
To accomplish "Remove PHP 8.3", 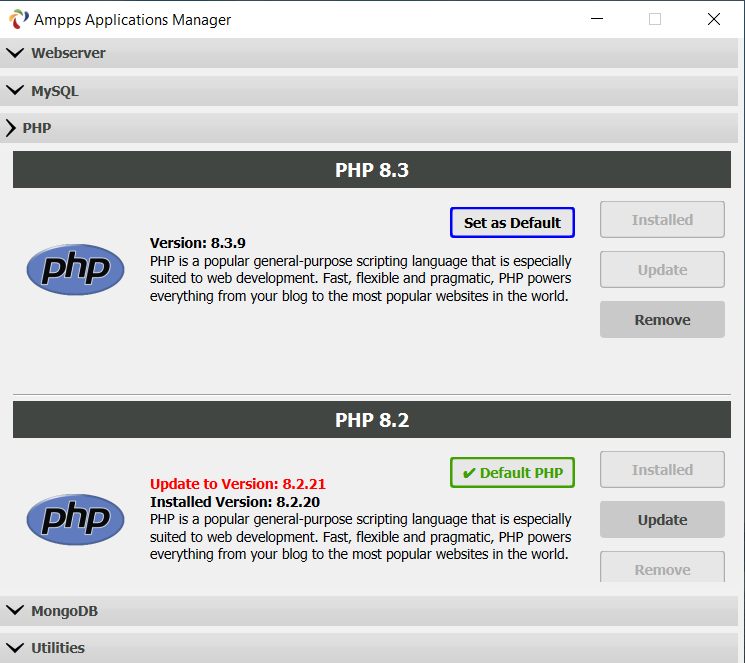I will click(x=662, y=319).
